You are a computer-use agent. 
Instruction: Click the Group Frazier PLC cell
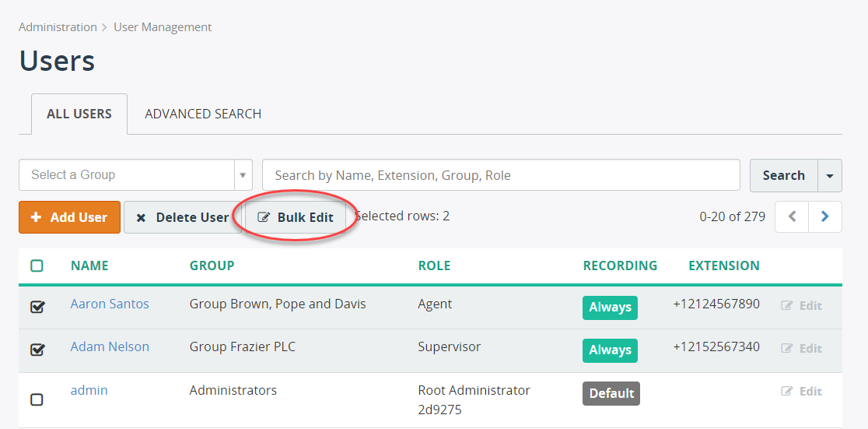pyautogui.click(x=243, y=346)
